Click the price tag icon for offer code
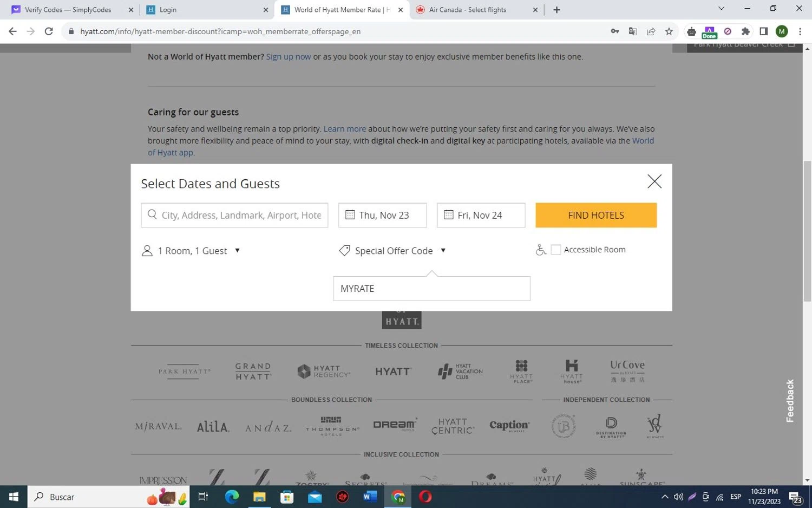 [x=344, y=250]
